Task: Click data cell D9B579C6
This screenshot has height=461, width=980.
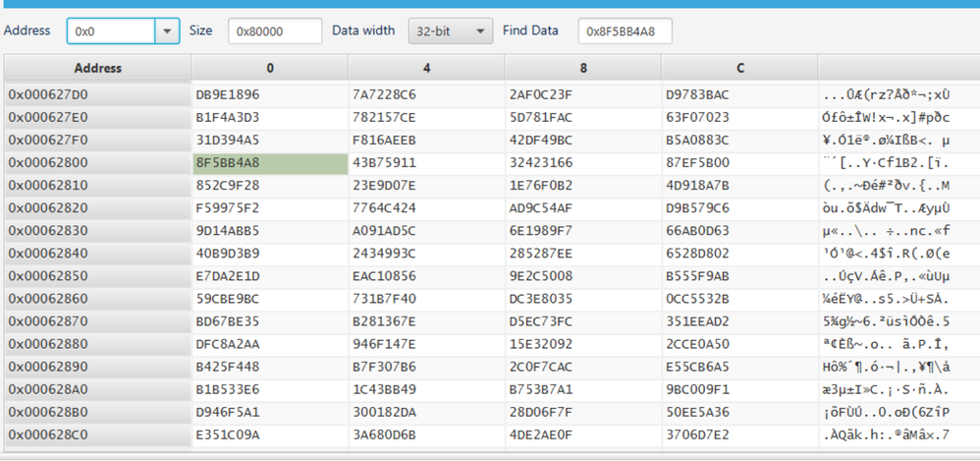Action: tap(740, 208)
